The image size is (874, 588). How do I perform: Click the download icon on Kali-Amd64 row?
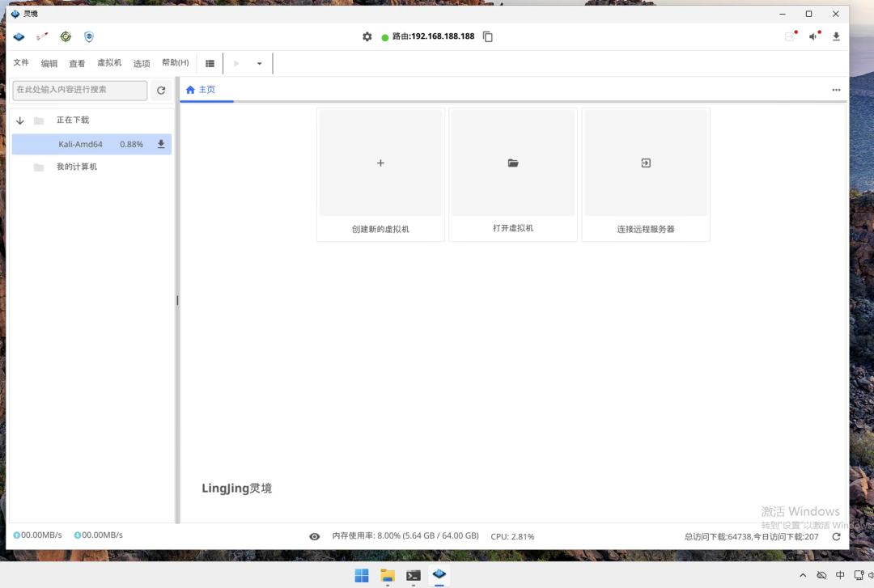click(161, 144)
